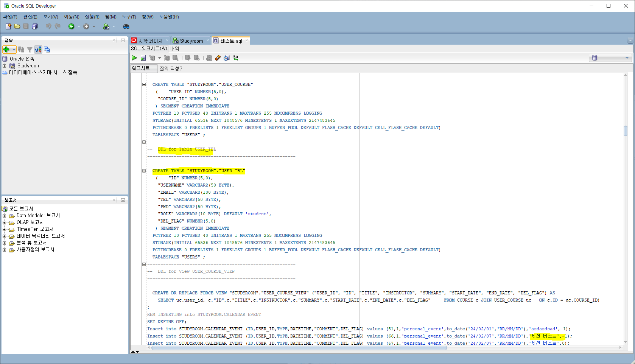
Task: Click on the SET DEFINE OFF; line
Action: [167, 322]
